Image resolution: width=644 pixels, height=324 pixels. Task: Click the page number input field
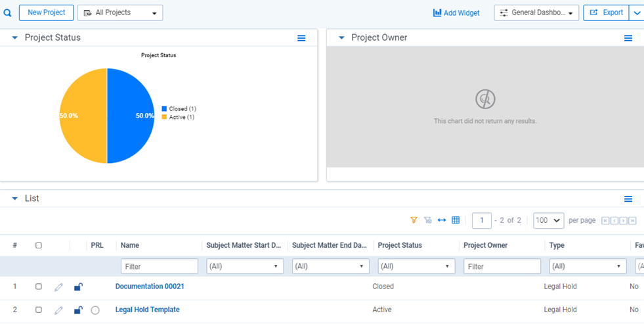(482, 220)
